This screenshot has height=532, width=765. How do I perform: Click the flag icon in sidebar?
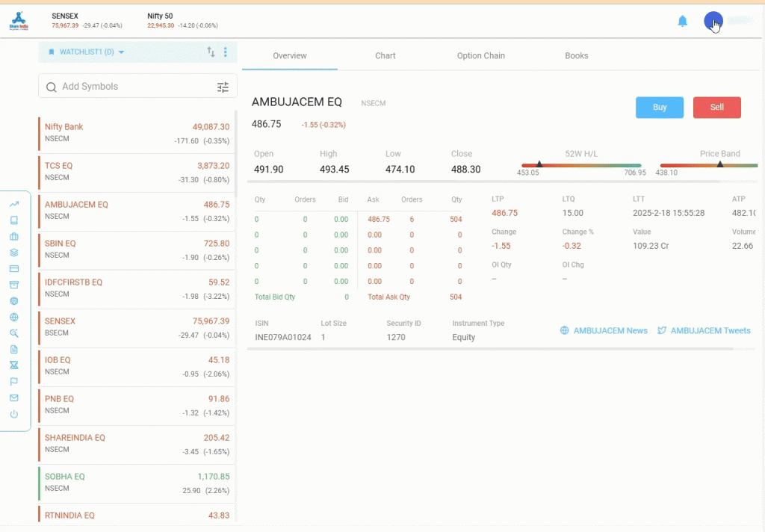click(x=14, y=382)
